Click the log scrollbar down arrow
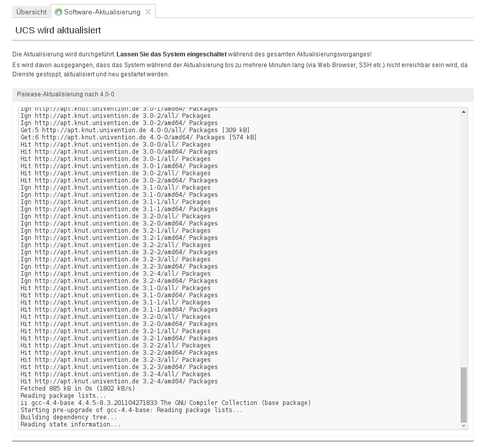The height and width of the screenshot is (448, 486). point(463,425)
